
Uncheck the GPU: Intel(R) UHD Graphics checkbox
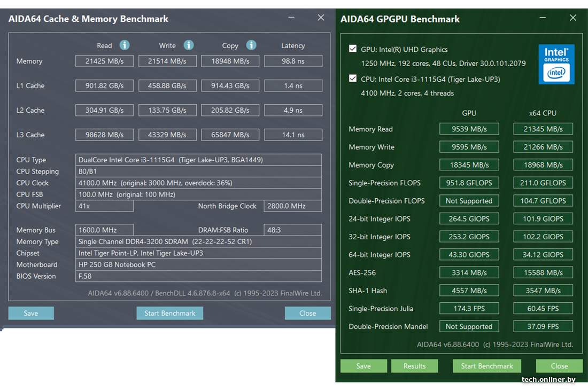(x=353, y=49)
